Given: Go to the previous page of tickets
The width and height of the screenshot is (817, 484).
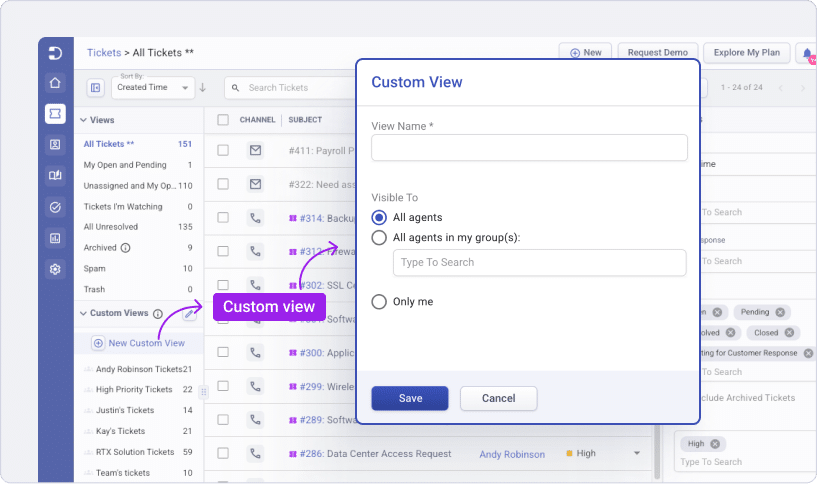Looking at the screenshot, I should 781,88.
